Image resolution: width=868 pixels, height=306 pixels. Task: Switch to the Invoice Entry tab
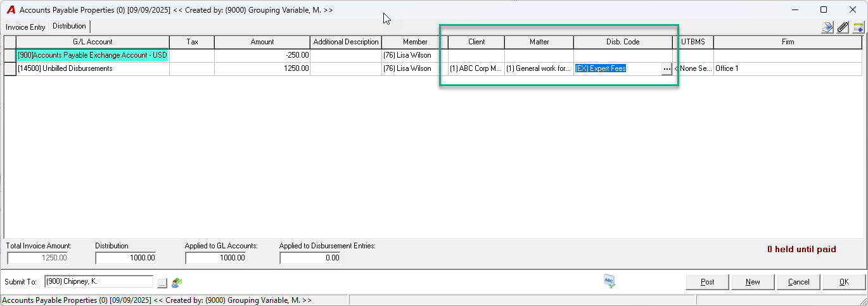26,27
